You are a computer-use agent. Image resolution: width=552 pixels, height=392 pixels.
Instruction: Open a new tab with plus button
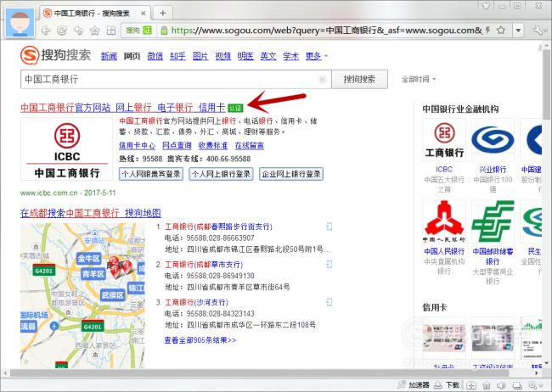[x=163, y=14]
